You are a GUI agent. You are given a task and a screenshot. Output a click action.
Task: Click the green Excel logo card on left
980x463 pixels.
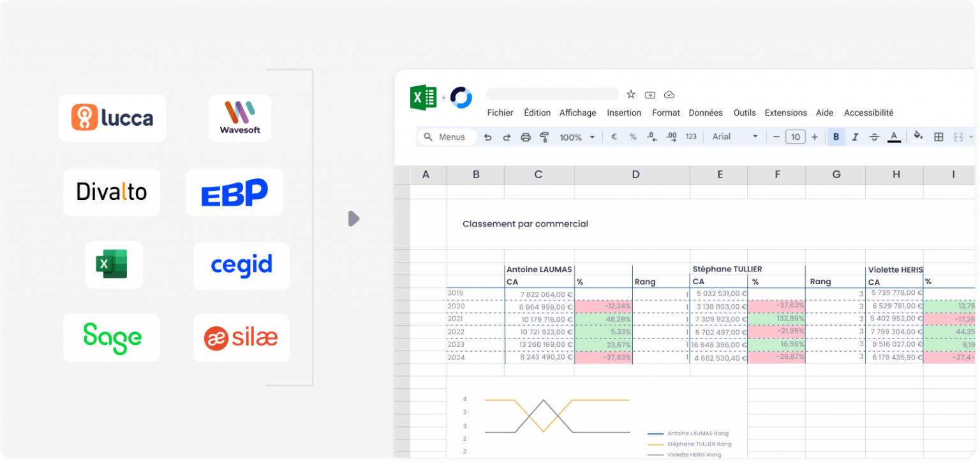click(x=114, y=265)
